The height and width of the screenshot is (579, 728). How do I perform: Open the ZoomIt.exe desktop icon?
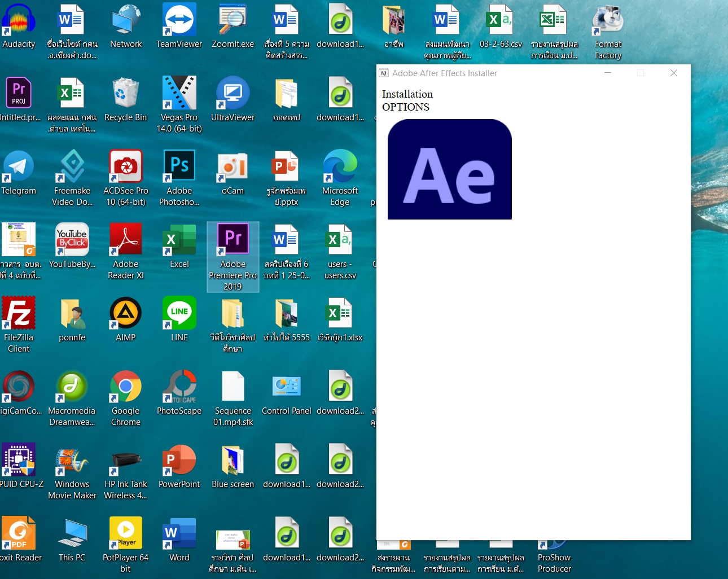click(233, 26)
